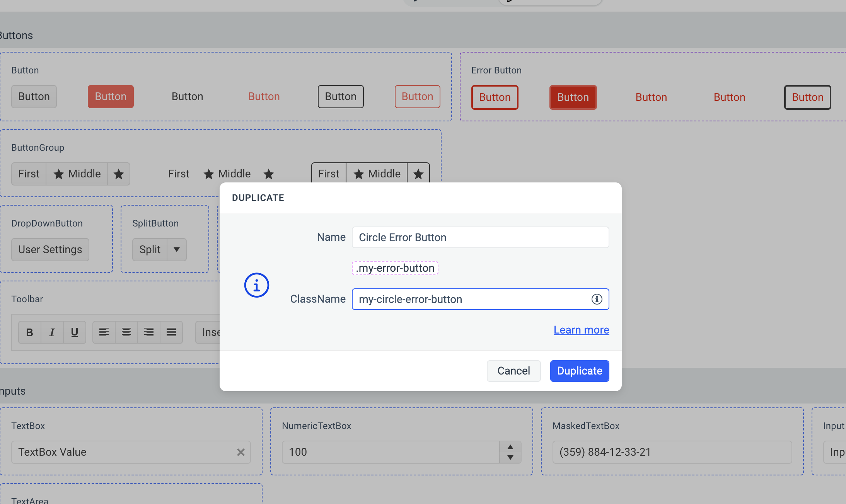The height and width of the screenshot is (504, 846).
Task: Click the Cancel button in the Duplicate dialog
Action: click(513, 371)
